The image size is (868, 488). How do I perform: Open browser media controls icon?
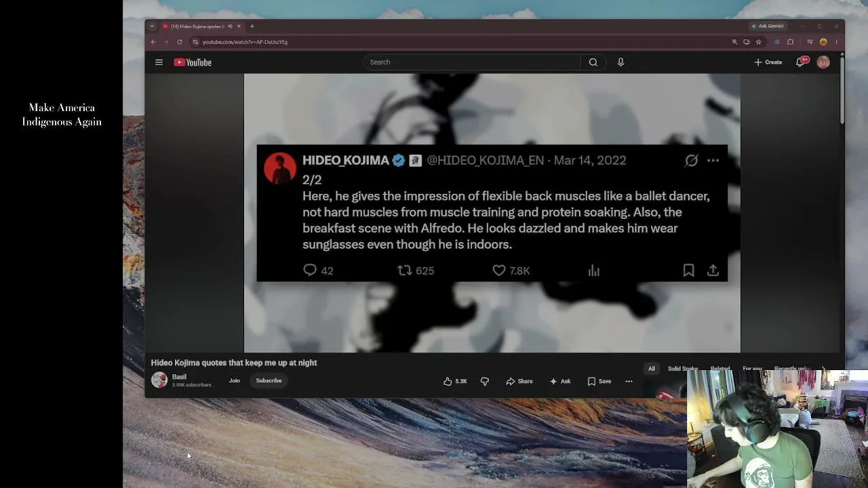click(810, 42)
